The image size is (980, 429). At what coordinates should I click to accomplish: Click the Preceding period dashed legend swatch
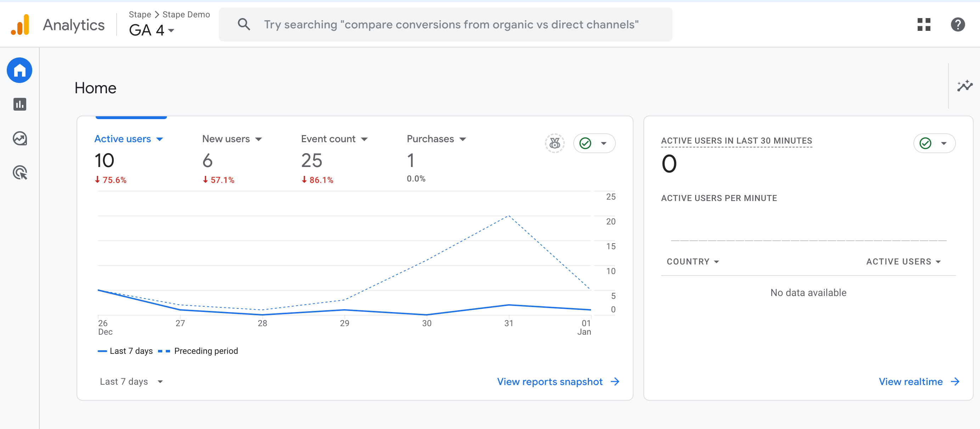coord(164,351)
